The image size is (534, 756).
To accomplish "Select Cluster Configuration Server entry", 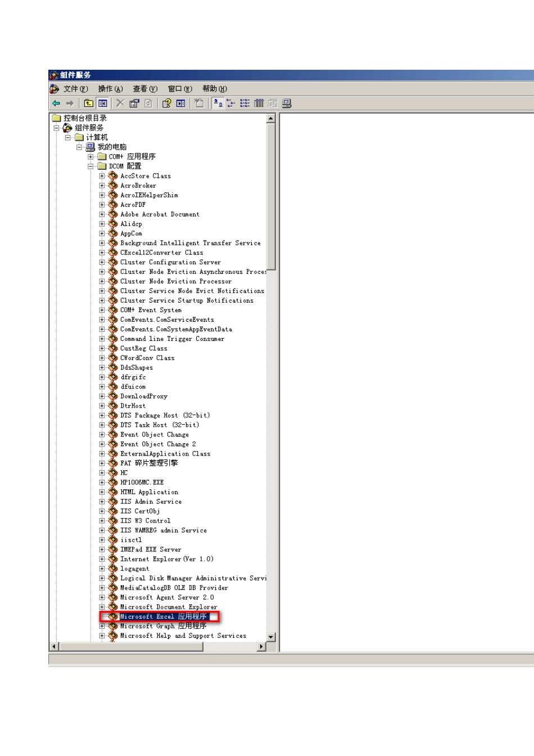I will [170, 262].
